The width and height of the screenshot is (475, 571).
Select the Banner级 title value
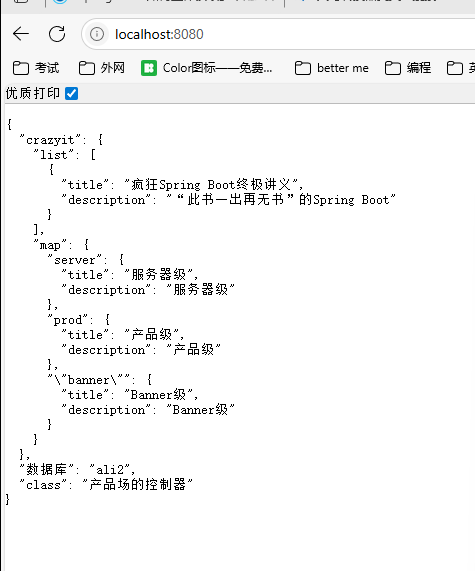(x=158, y=394)
